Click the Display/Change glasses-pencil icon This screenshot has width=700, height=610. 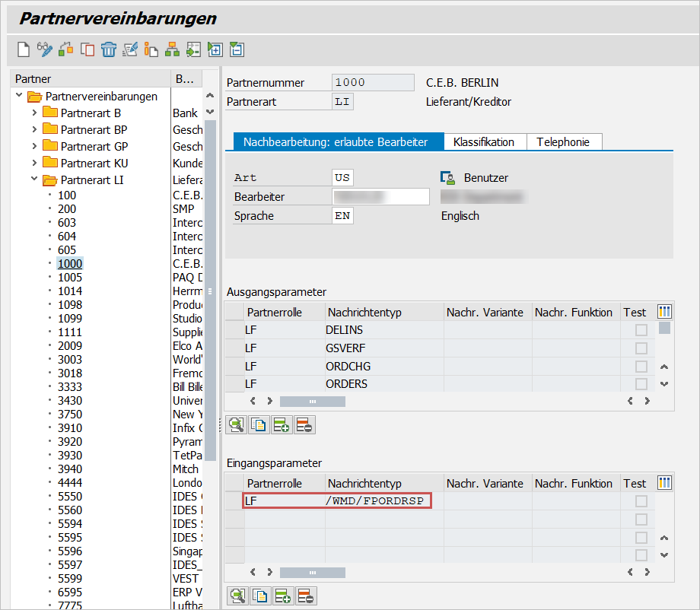click(45, 50)
